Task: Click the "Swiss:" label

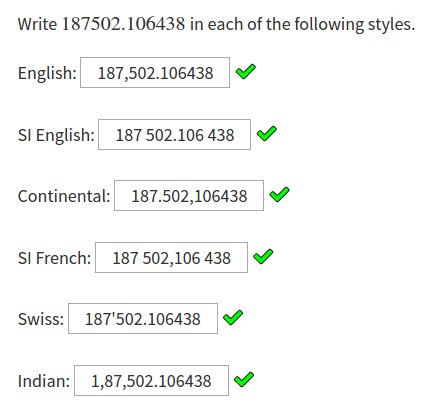Action: click(x=41, y=319)
